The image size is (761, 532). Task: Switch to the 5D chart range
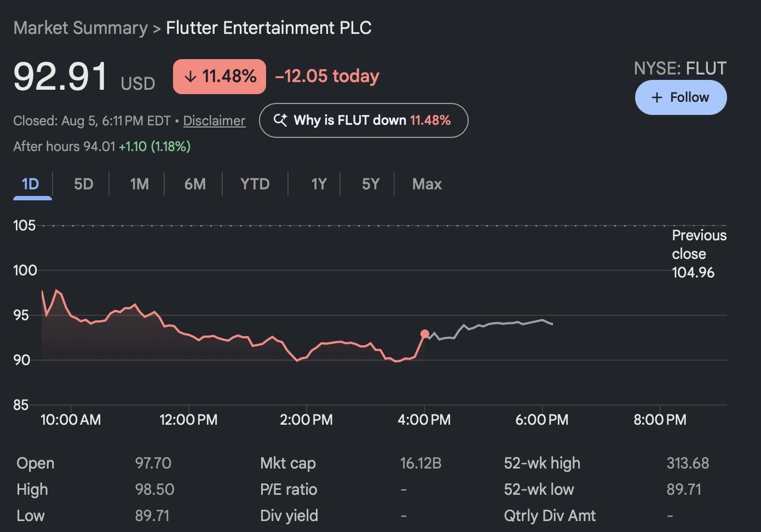click(83, 184)
